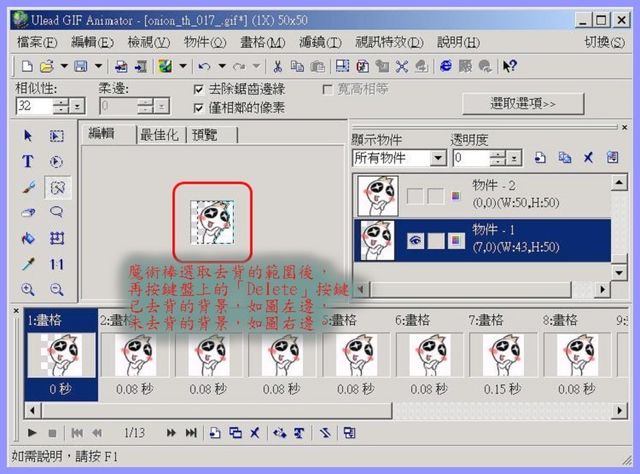Click the delete object X icon
The width and height of the screenshot is (640, 474).
588,158
